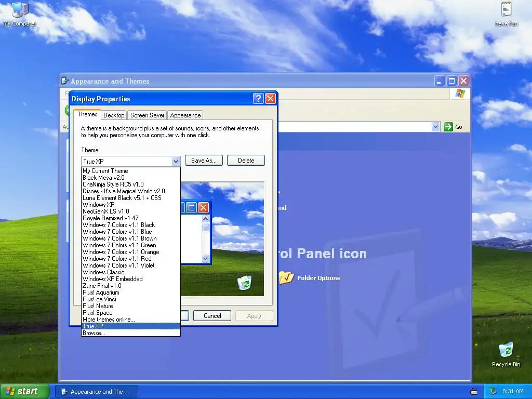Open the Start menu
This screenshot has width=532, height=399.
[25, 391]
